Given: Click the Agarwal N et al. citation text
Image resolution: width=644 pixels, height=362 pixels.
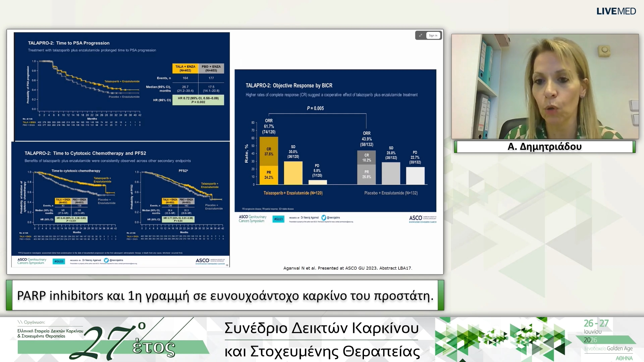Looking at the screenshot, I should coord(347,268).
